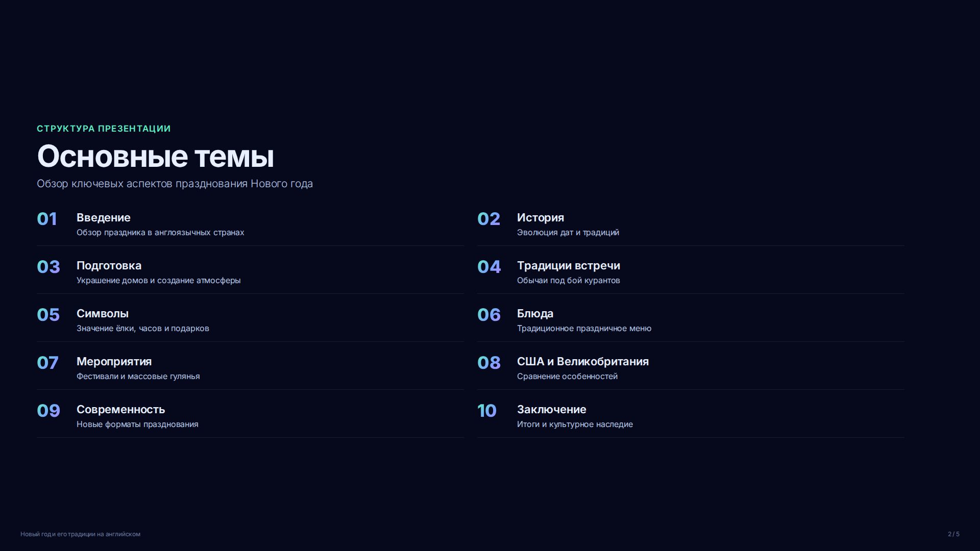Viewport: 980px width, 551px height.
Task: Select the 'Заключение' title
Action: point(552,410)
